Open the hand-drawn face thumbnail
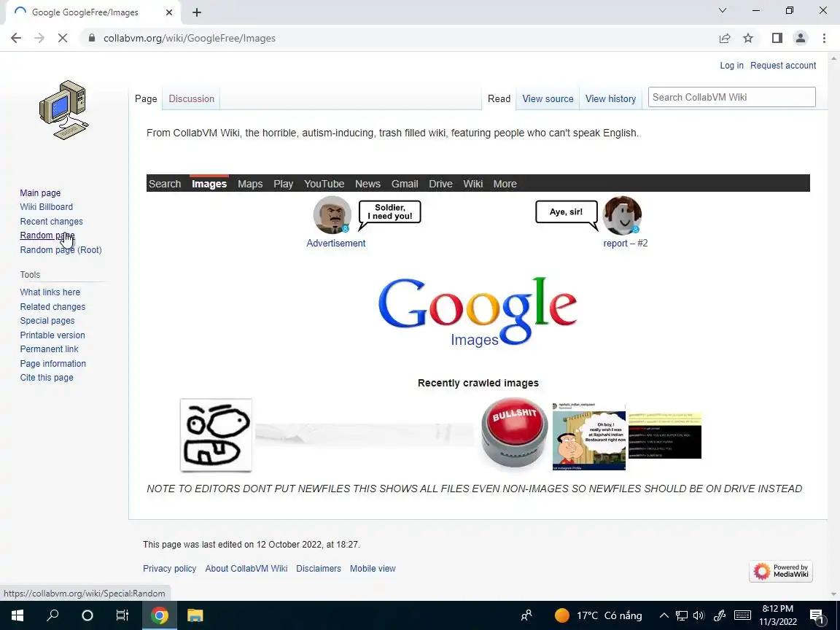The width and height of the screenshot is (840, 630). point(216,435)
